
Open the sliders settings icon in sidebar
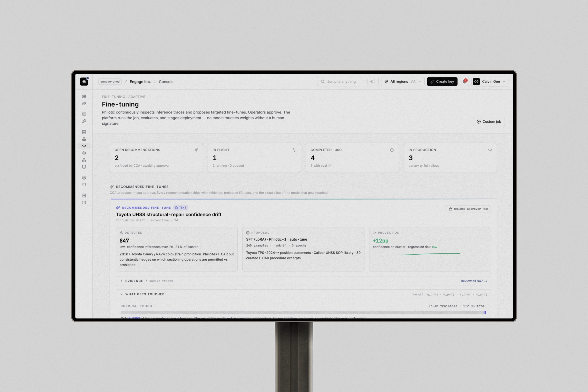click(84, 203)
